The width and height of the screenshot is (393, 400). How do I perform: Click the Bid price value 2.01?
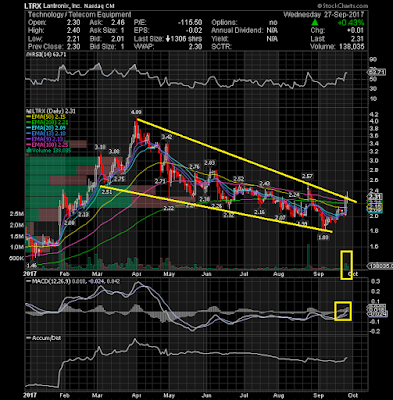(118, 39)
